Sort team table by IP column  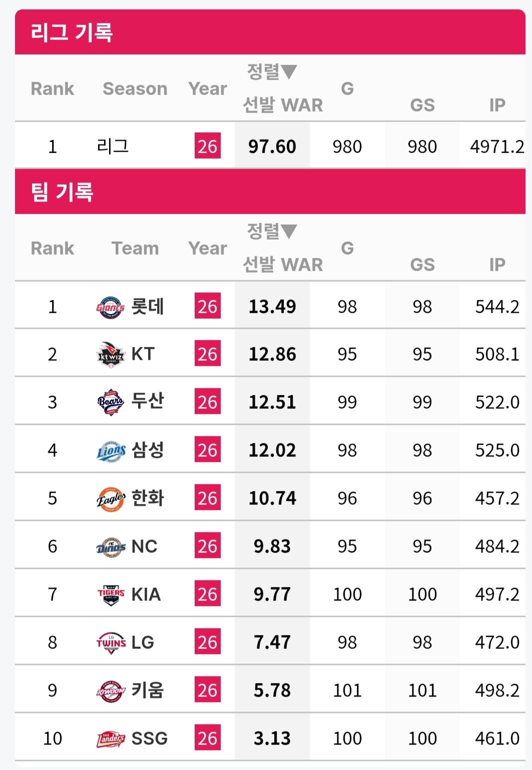click(497, 264)
